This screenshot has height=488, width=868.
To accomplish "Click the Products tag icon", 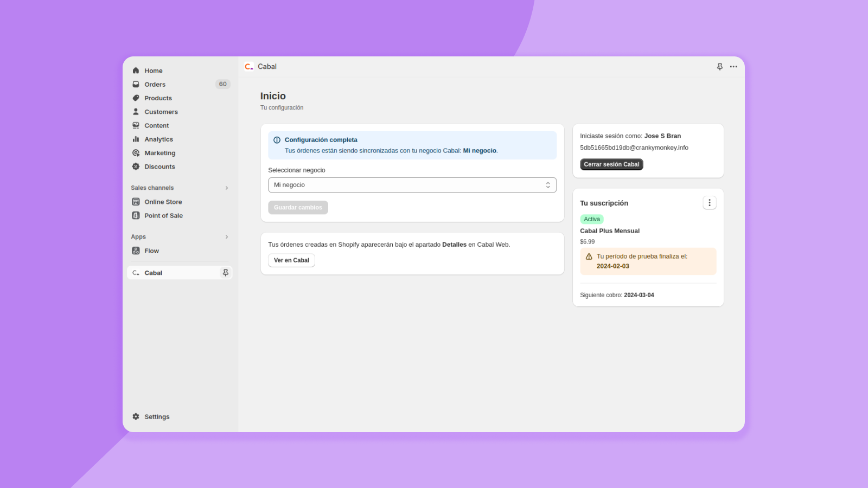I will pyautogui.click(x=136, y=98).
